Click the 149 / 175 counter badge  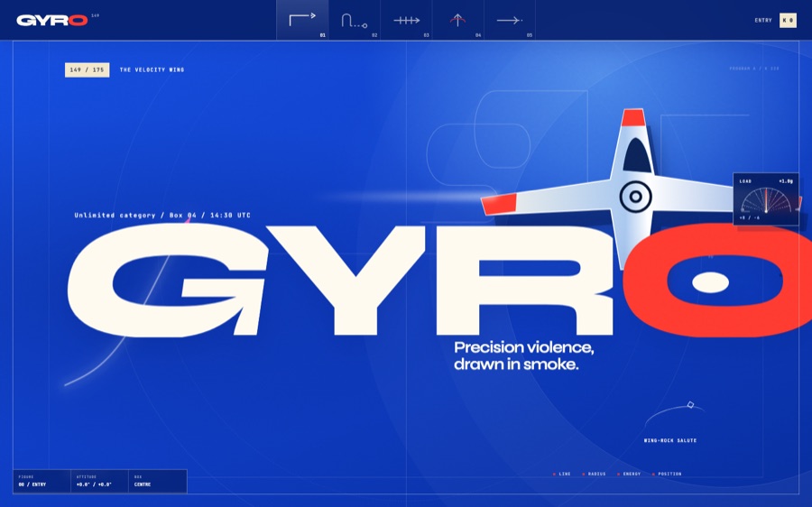pyautogui.click(x=87, y=69)
